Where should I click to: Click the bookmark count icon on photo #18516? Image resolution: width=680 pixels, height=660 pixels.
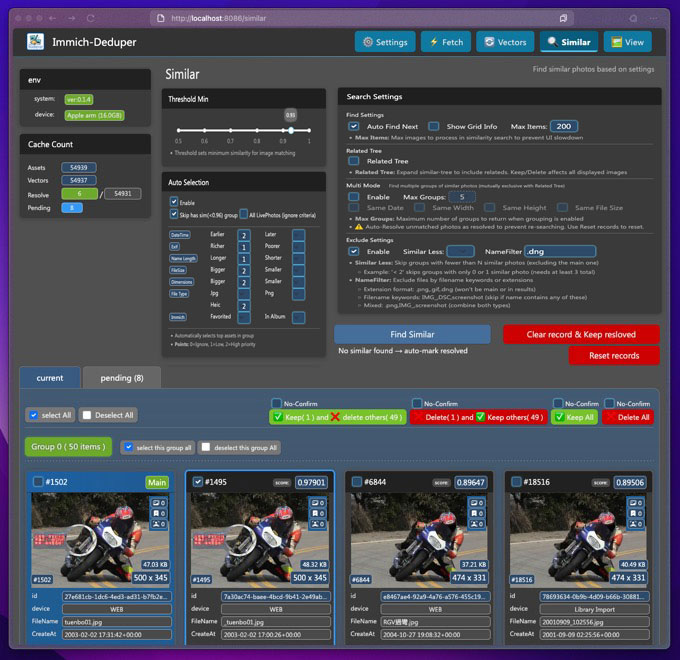pos(637,513)
